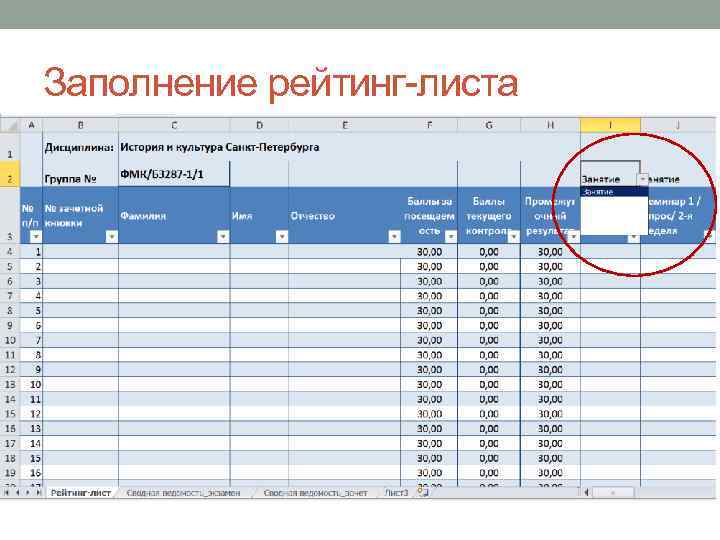Image resolution: width=720 pixels, height=540 pixels.
Task: Click group cell ФМК/Б3287-1/1
Action: pos(174,174)
